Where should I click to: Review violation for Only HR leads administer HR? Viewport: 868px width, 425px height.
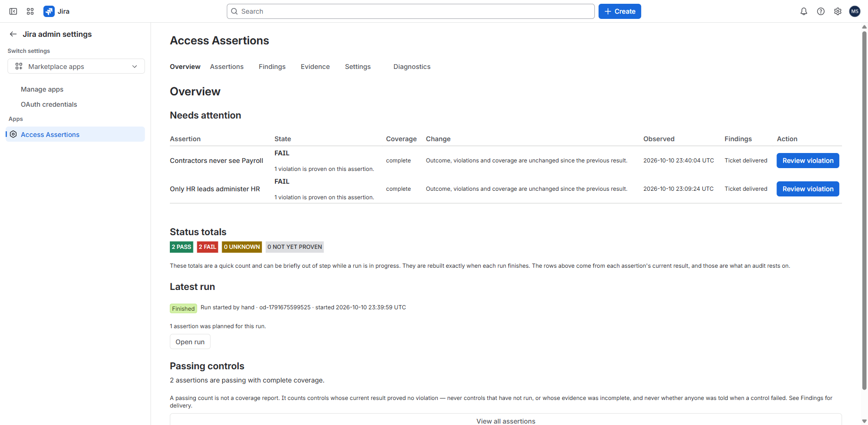808,189
